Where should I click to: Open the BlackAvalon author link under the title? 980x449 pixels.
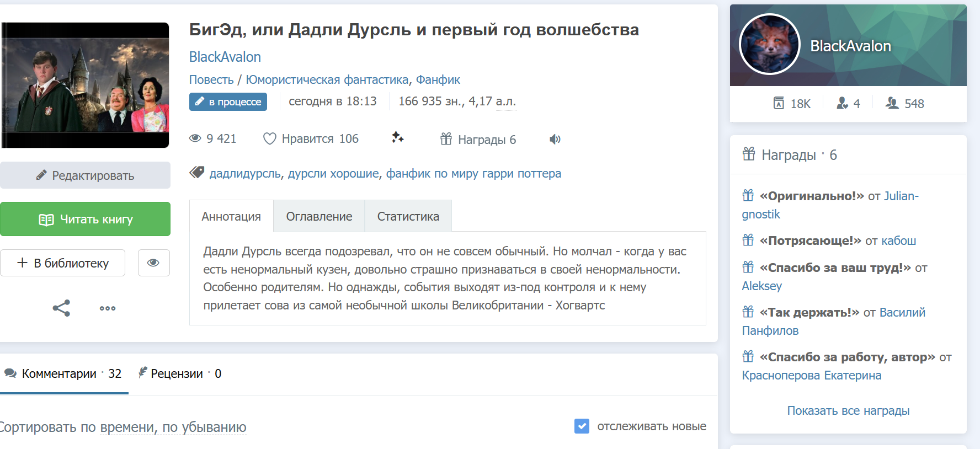pyautogui.click(x=225, y=57)
